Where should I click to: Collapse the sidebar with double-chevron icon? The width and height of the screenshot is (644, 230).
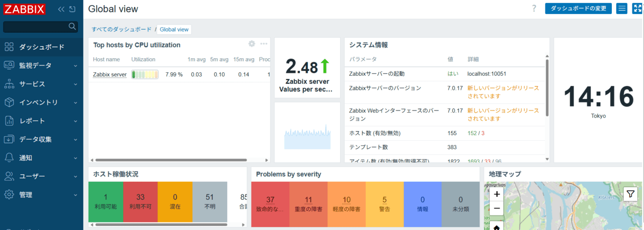pos(61,9)
